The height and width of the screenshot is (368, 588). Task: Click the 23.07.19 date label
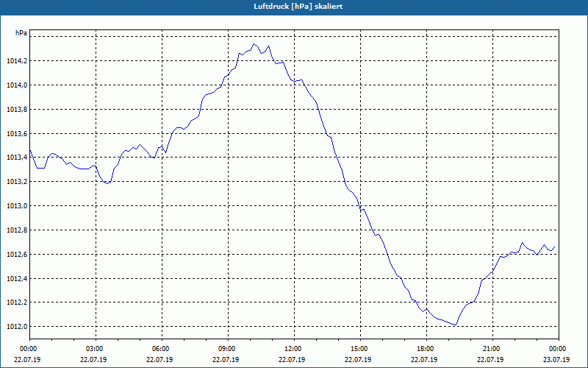pyautogui.click(x=556, y=360)
